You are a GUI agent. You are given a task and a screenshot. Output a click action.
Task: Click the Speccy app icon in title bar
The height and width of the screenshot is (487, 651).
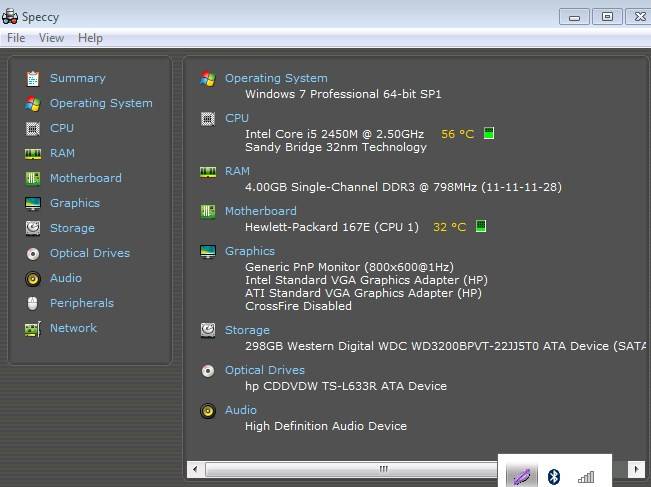coord(10,16)
